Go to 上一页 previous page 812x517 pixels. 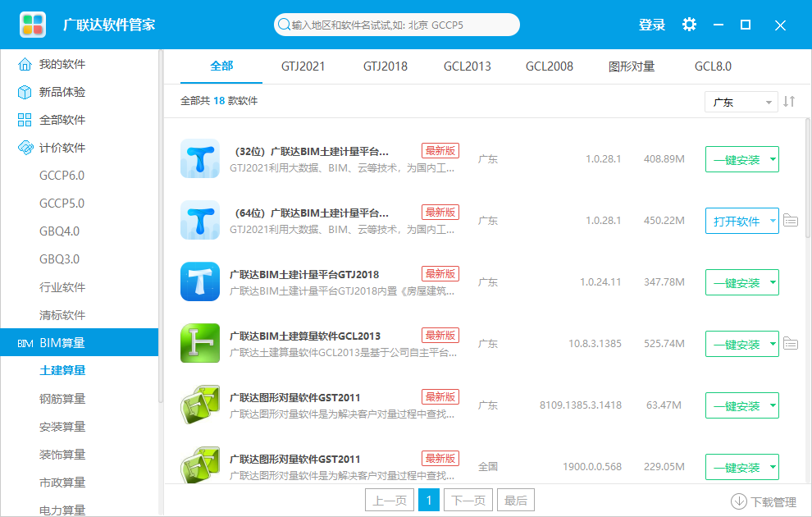click(x=390, y=500)
